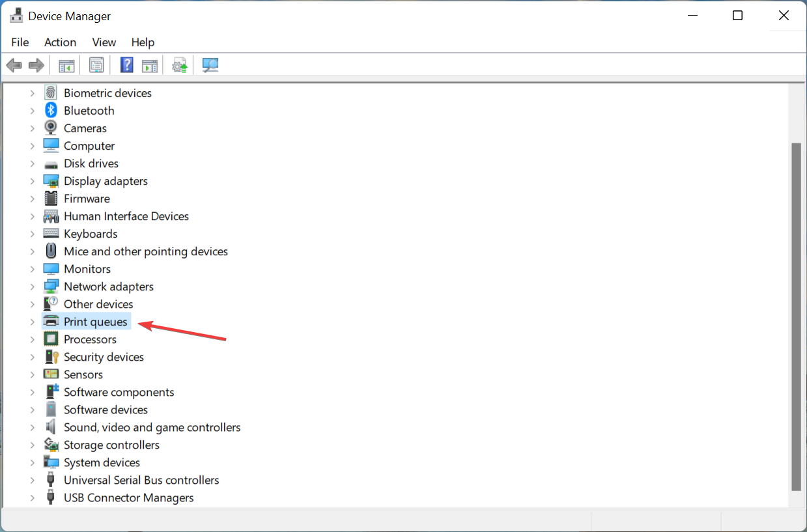Open the Properties toolbar icon
This screenshot has width=807, height=532.
pyautogui.click(x=96, y=65)
